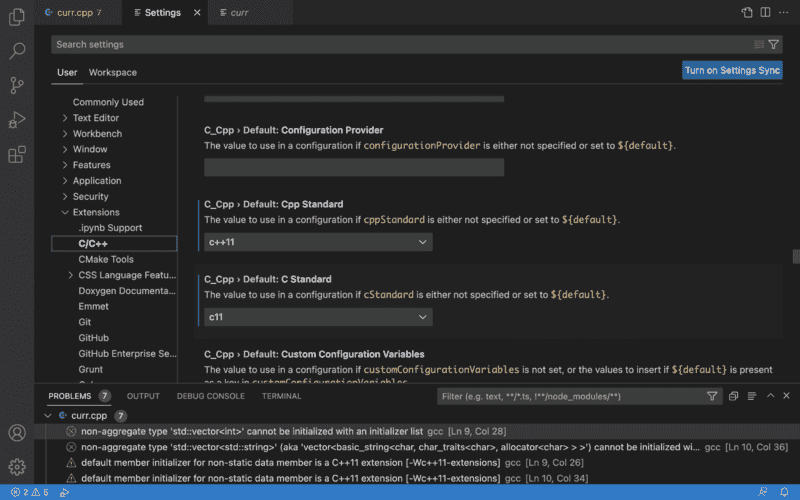Select .ipynb Support extension settings

tap(110, 228)
